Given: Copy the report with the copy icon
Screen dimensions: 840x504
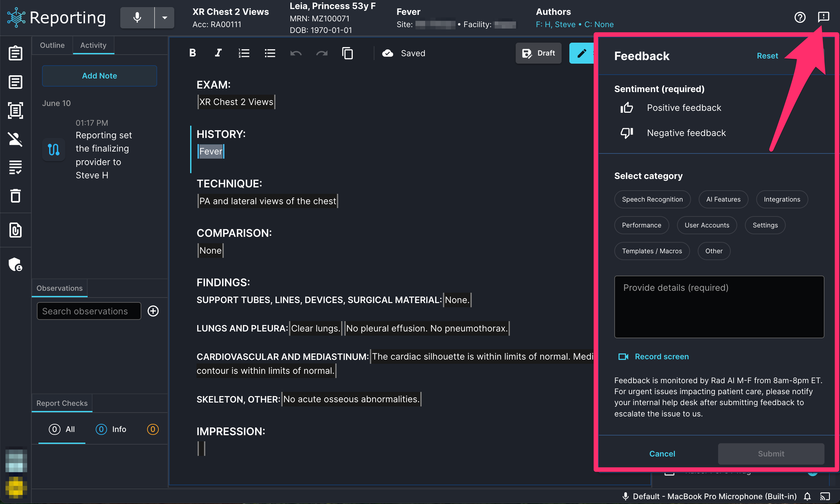Looking at the screenshot, I should tap(347, 53).
